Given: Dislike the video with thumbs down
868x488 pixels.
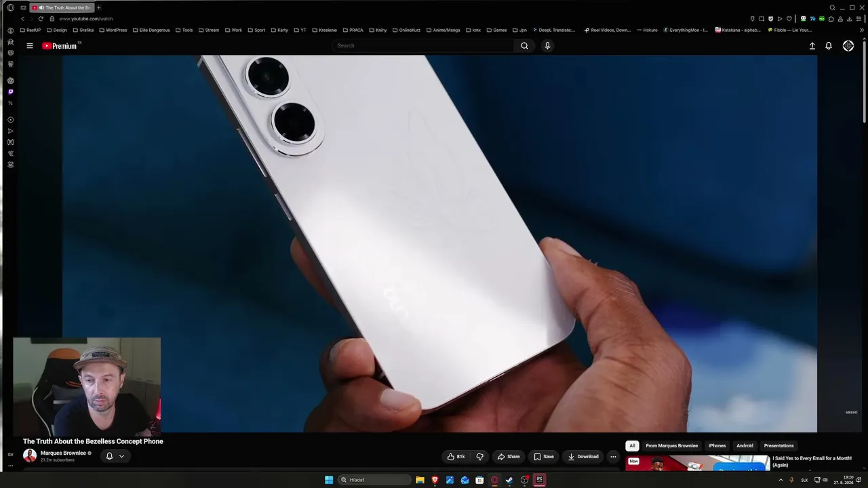Looking at the screenshot, I should point(480,457).
